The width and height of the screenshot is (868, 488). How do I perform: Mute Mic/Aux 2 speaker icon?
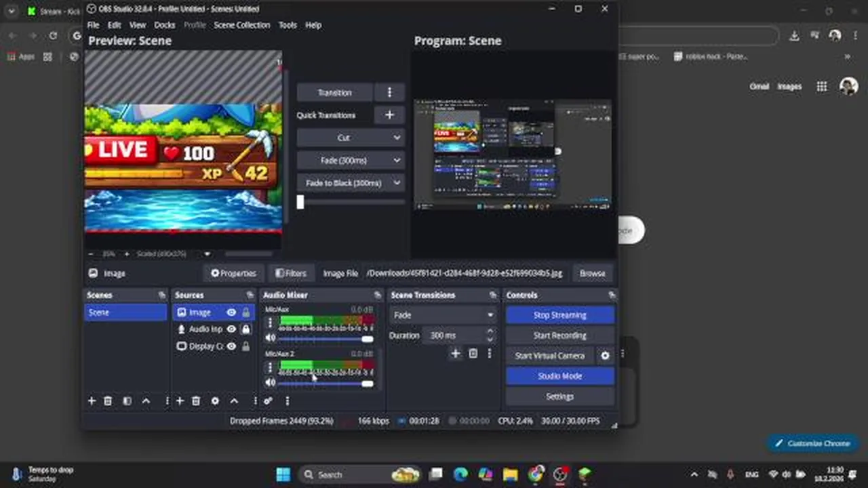[271, 383]
